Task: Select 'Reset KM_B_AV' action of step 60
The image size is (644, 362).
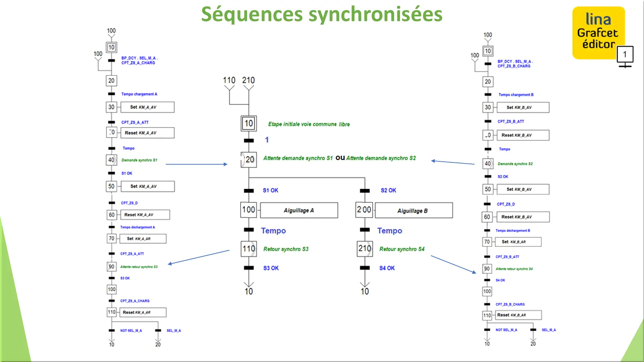Action: coord(523,217)
